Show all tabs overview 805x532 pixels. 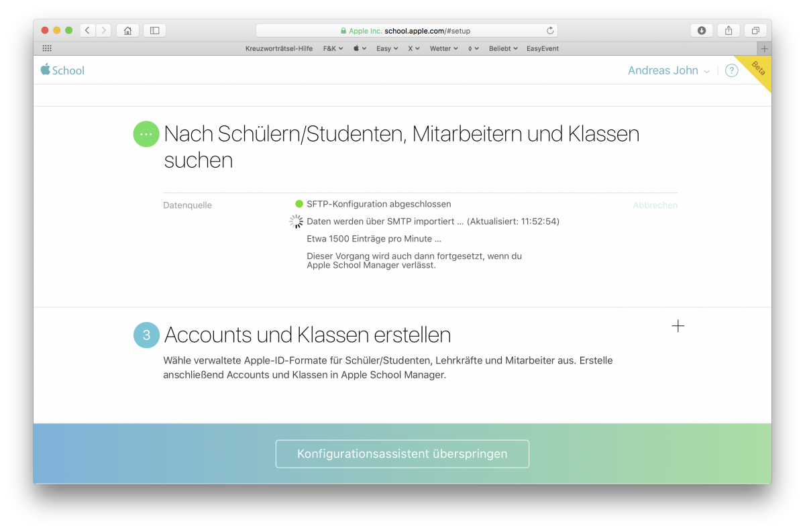(x=755, y=30)
